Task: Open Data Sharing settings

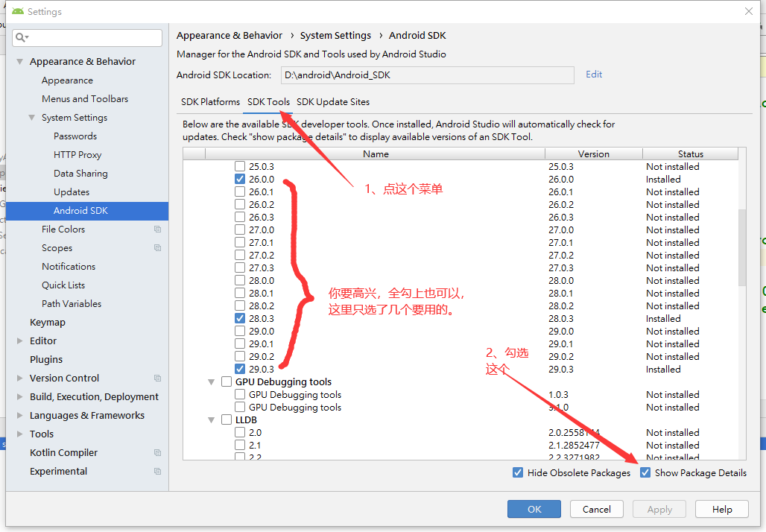Action: [x=80, y=174]
